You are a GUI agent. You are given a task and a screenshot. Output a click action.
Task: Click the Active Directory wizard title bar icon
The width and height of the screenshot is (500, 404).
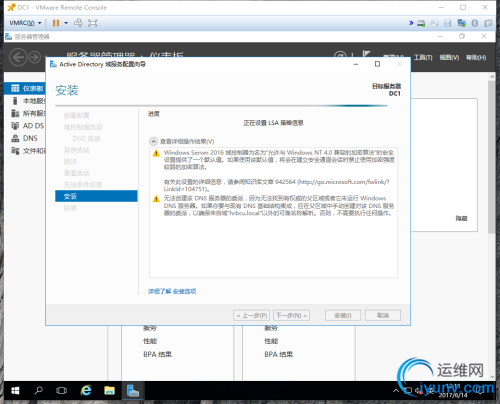[53, 64]
